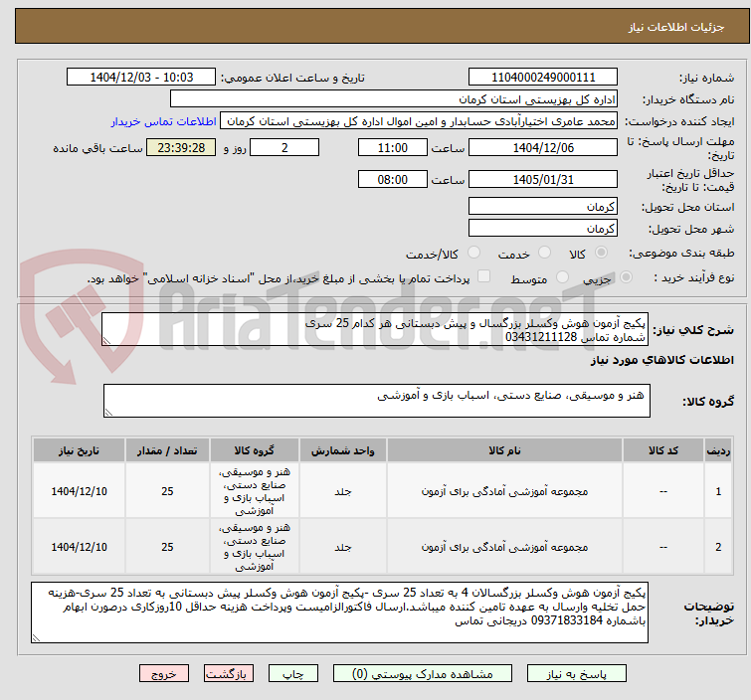
Task: Click the شهر محل تحویل field کرمان
Action: 543,229
